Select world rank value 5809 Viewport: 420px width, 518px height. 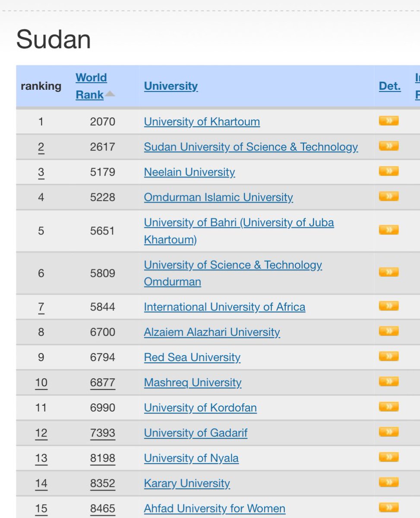pyautogui.click(x=103, y=273)
